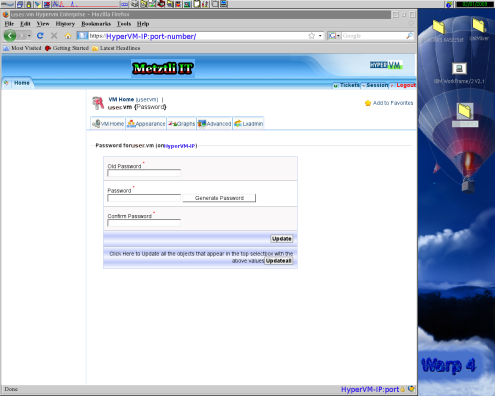Open the Bookmarks menu
This screenshot has height=396, width=495.
(x=96, y=24)
